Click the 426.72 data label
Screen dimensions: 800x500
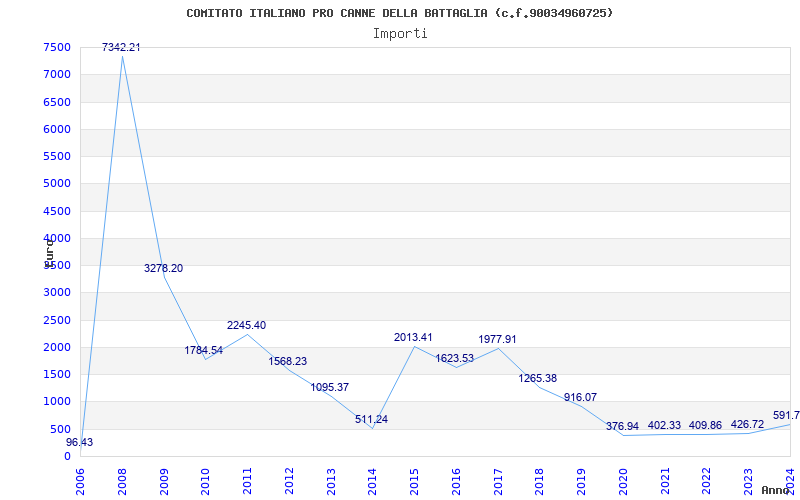click(747, 424)
